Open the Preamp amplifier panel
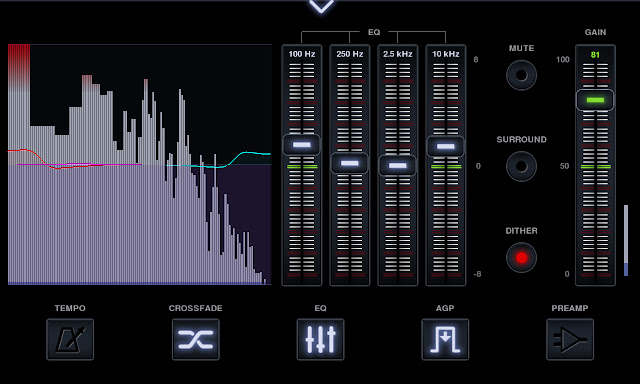The width and height of the screenshot is (640, 384). click(x=570, y=340)
